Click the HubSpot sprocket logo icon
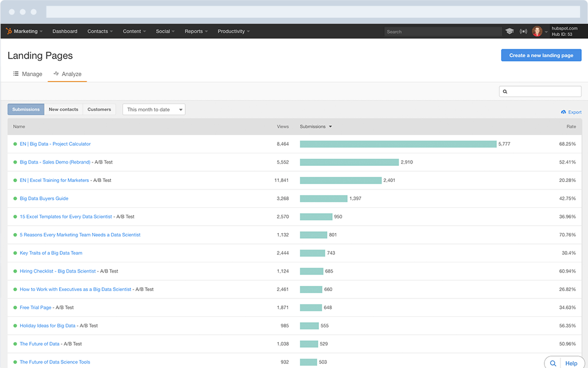The image size is (588, 368). tap(9, 31)
